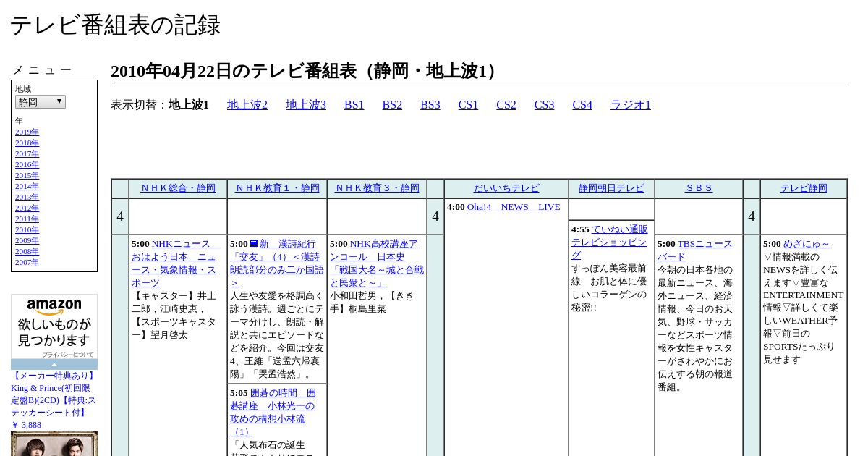Switch to the 地上波3 view

tap(306, 105)
